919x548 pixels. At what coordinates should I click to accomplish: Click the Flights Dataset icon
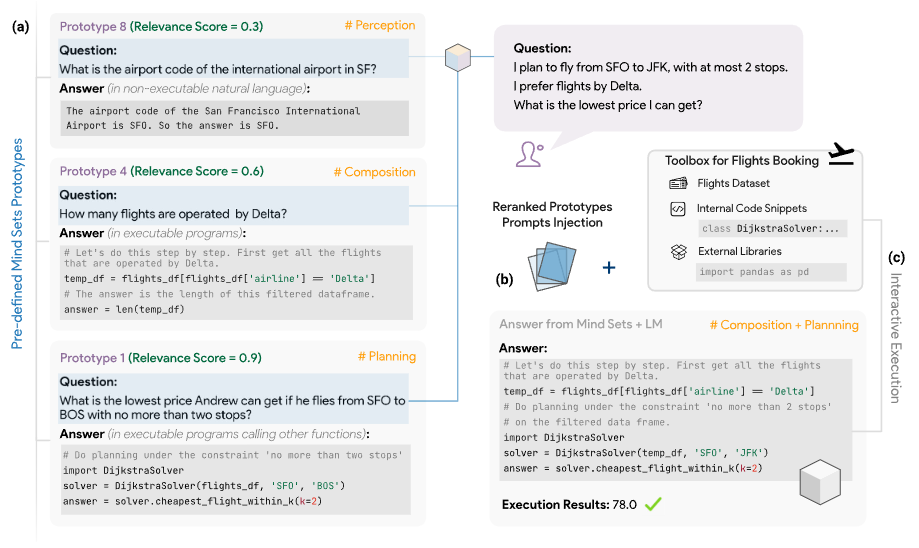678,184
